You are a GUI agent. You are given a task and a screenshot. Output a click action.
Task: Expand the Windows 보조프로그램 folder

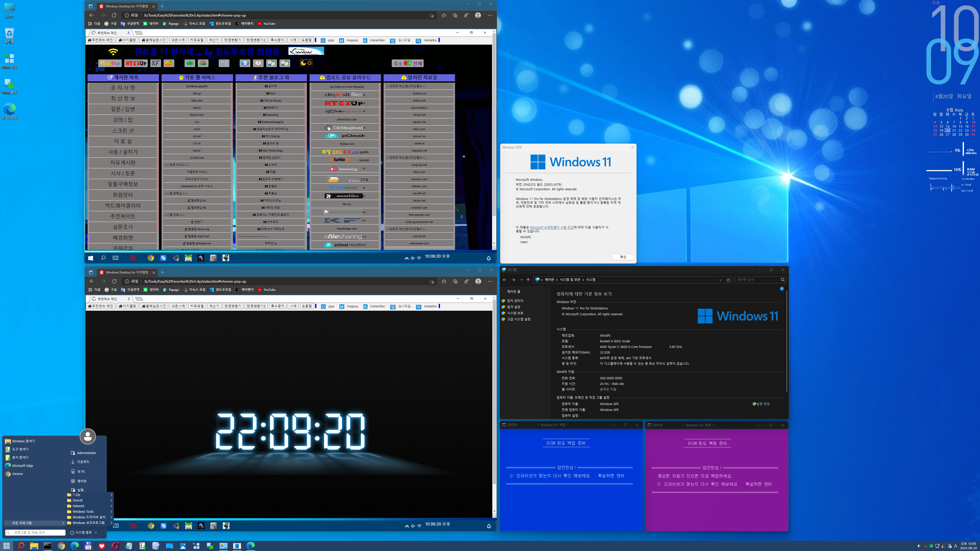[90, 523]
